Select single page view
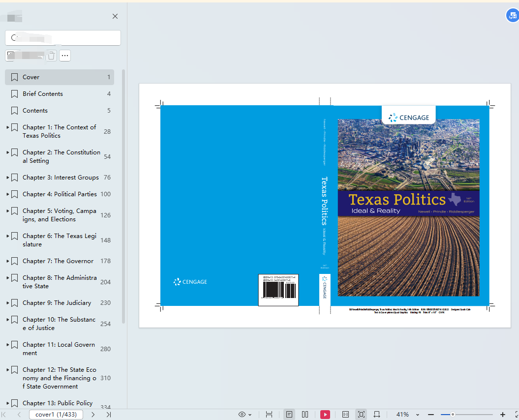The height and width of the screenshot is (420, 519). click(289, 415)
